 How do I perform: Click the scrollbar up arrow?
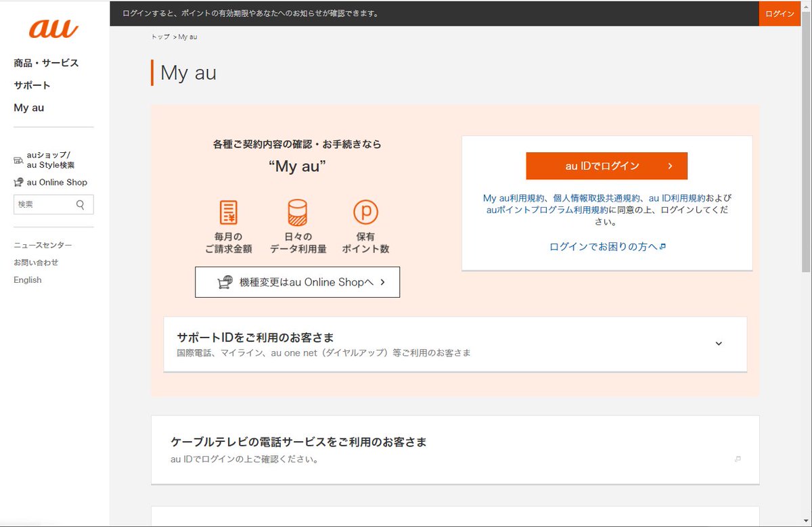pyautogui.click(x=806, y=5)
